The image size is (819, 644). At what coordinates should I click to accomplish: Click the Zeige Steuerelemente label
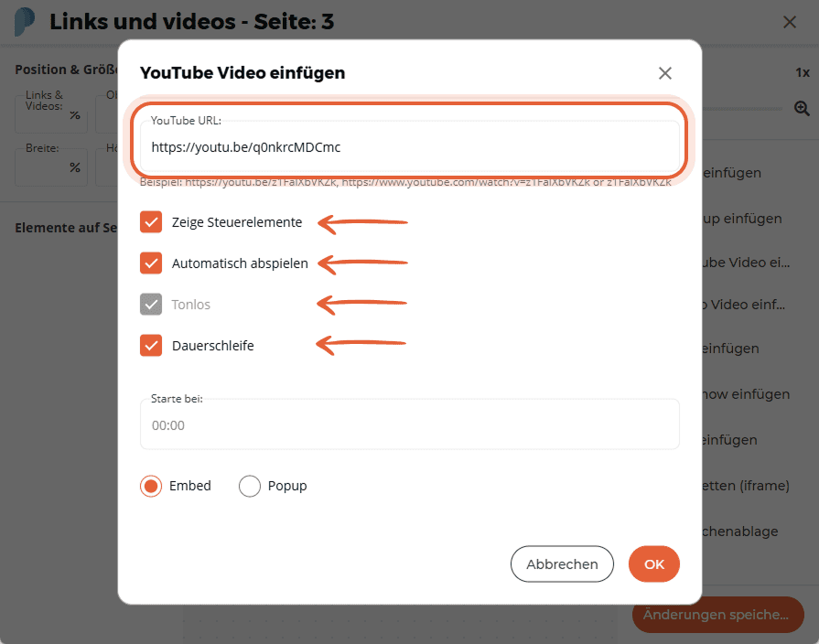tap(237, 222)
